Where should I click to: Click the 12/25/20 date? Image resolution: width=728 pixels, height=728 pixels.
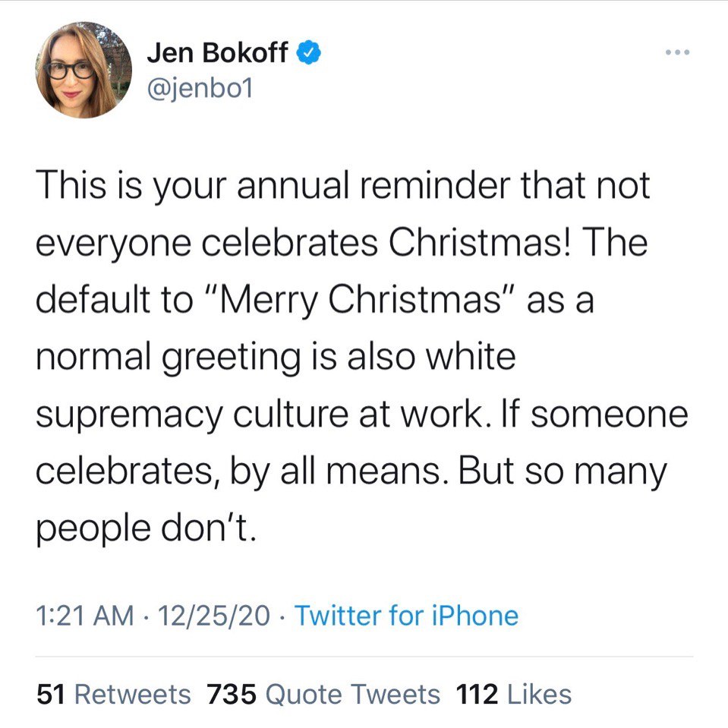click(213, 615)
